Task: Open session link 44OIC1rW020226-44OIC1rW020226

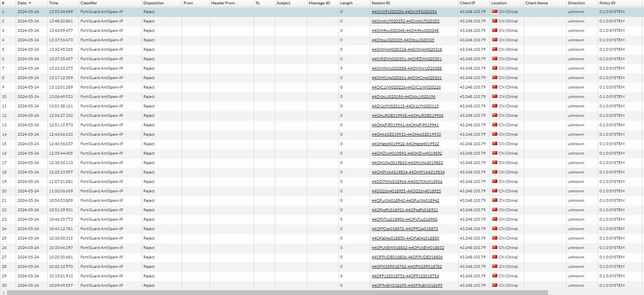Action: pos(406,87)
